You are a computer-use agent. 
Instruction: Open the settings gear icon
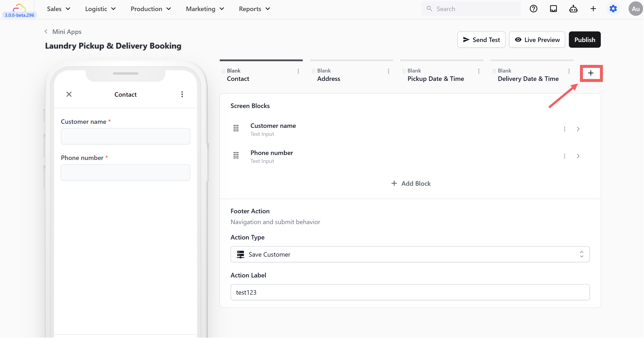pyautogui.click(x=613, y=9)
